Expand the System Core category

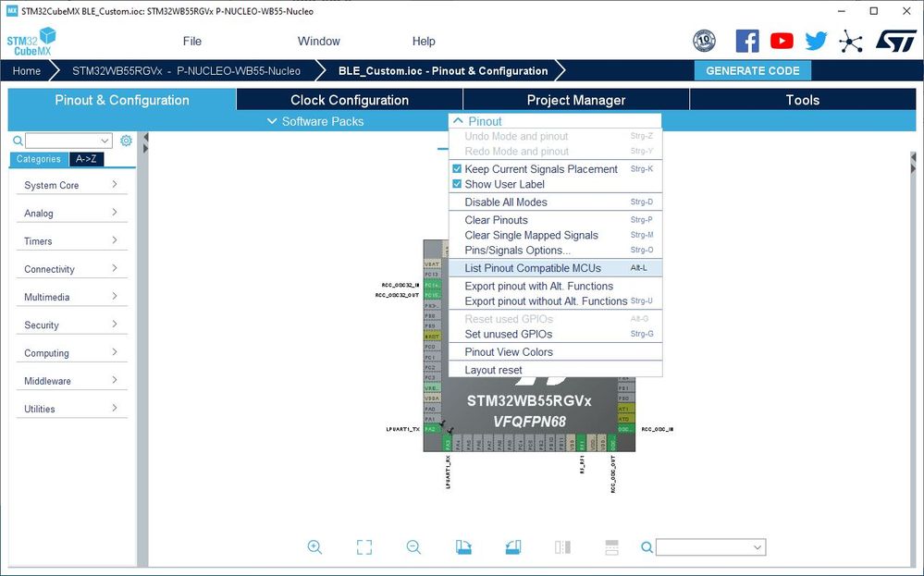tap(71, 185)
